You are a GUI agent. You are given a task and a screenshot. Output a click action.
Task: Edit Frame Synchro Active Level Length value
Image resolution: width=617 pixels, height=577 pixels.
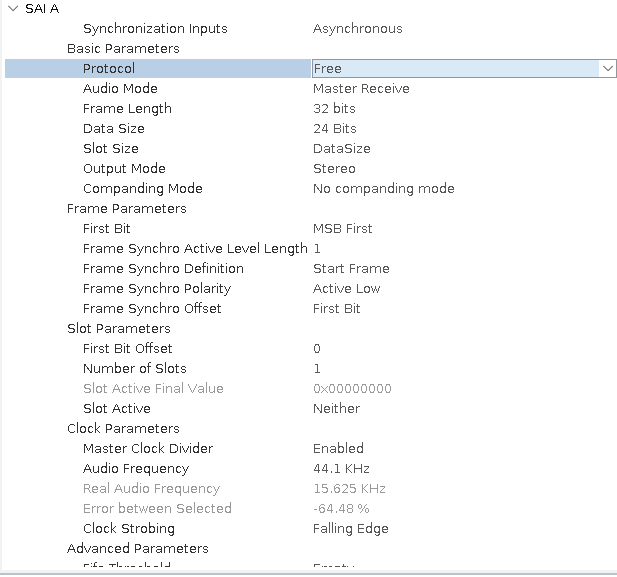point(317,249)
